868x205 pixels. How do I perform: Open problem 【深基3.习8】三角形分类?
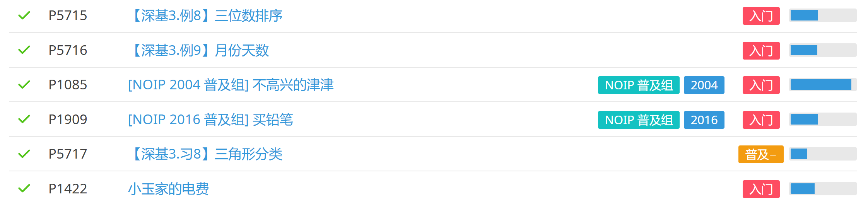coord(205,154)
